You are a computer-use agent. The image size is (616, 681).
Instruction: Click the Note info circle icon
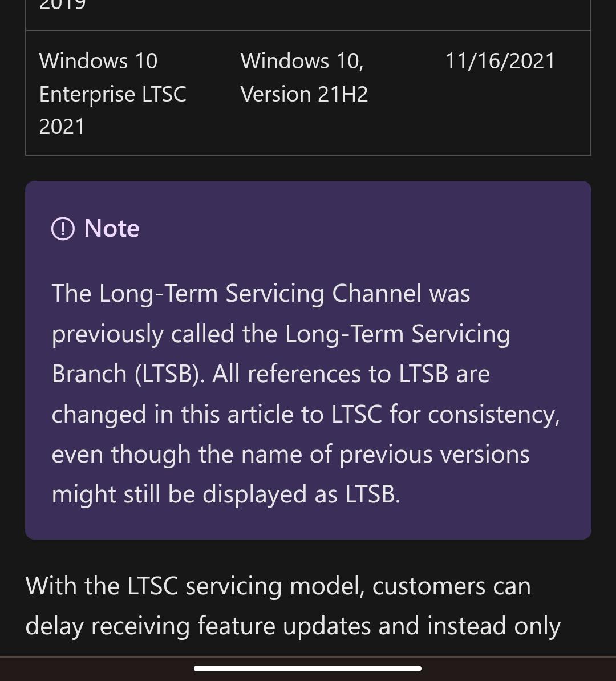[63, 229]
